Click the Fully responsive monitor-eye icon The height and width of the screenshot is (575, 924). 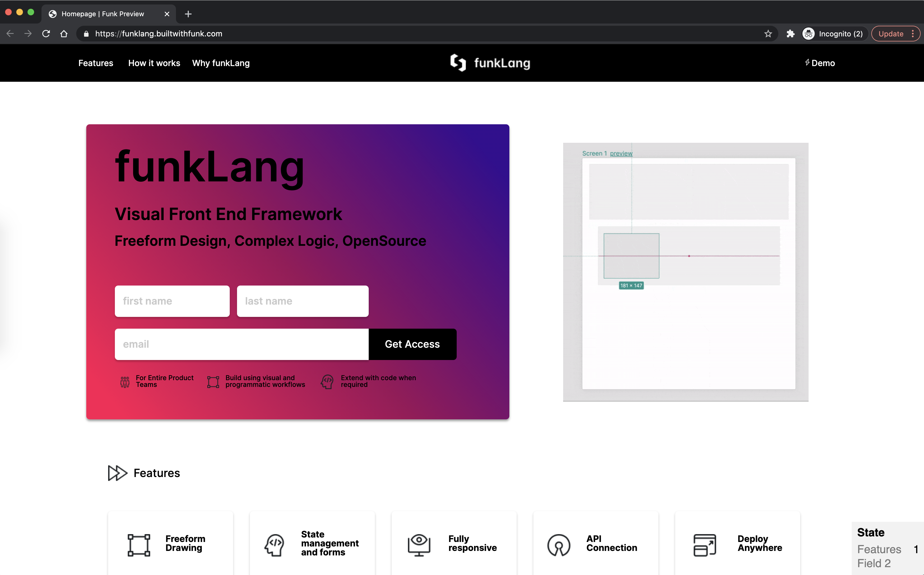coord(419,545)
